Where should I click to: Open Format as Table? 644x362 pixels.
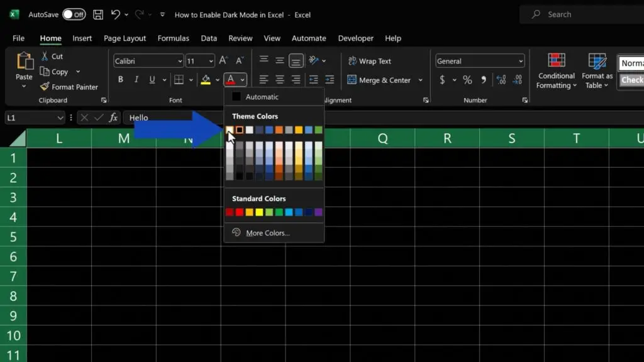(x=597, y=70)
